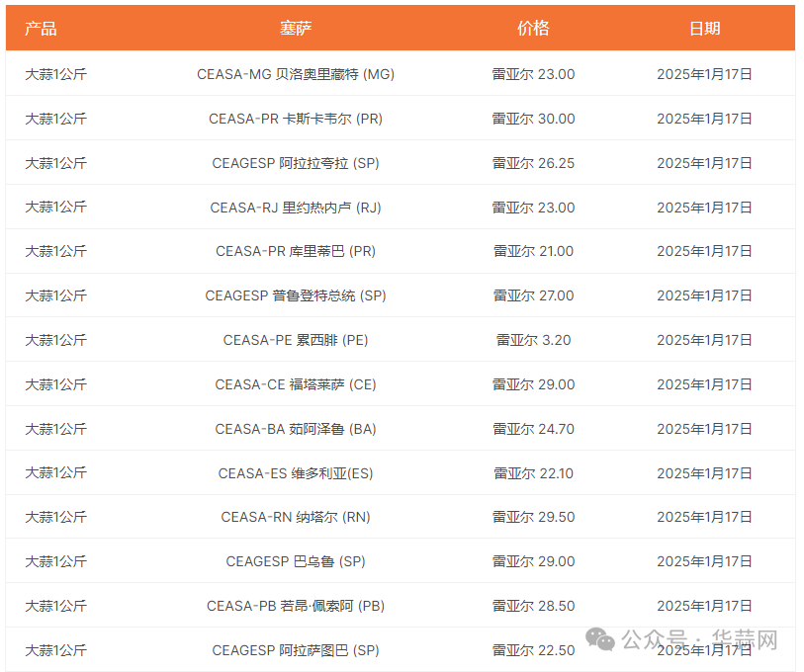Select the 雷亚尔 21.00 price value

[x=533, y=251]
